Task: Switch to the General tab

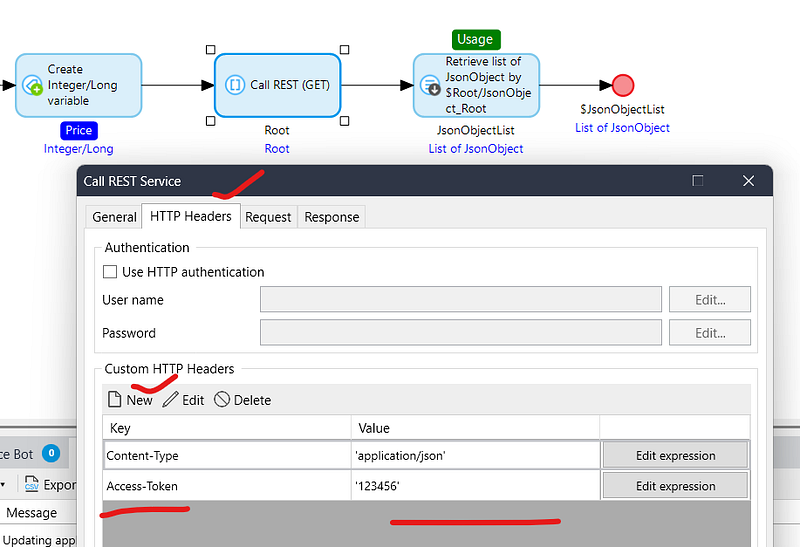Action: (114, 217)
